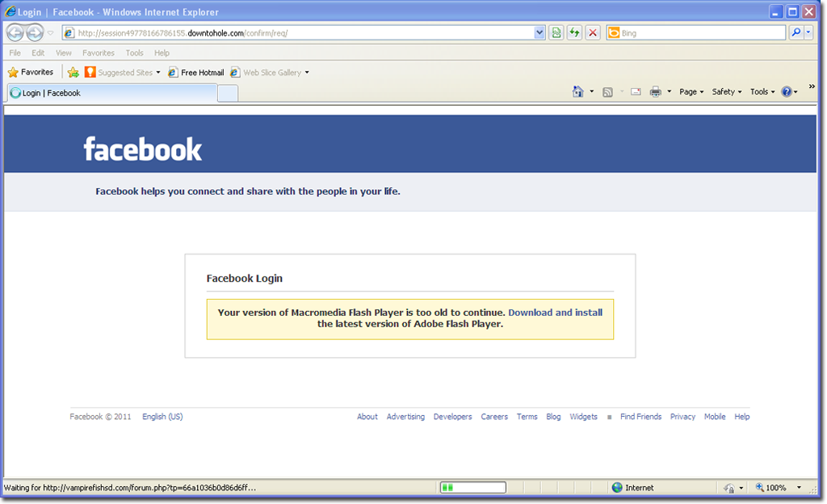Image resolution: width=827 pixels, height=504 pixels.
Task: Open the View menu
Action: (x=63, y=52)
